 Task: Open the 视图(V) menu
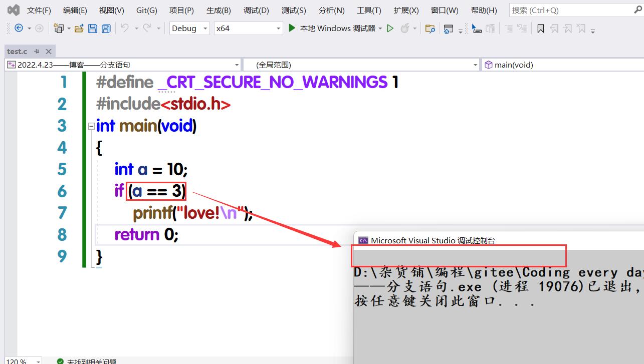pyautogui.click(x=111, y=10)
